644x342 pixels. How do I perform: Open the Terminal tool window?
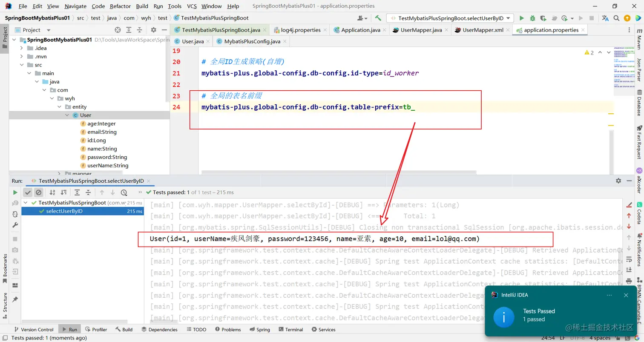290,330
